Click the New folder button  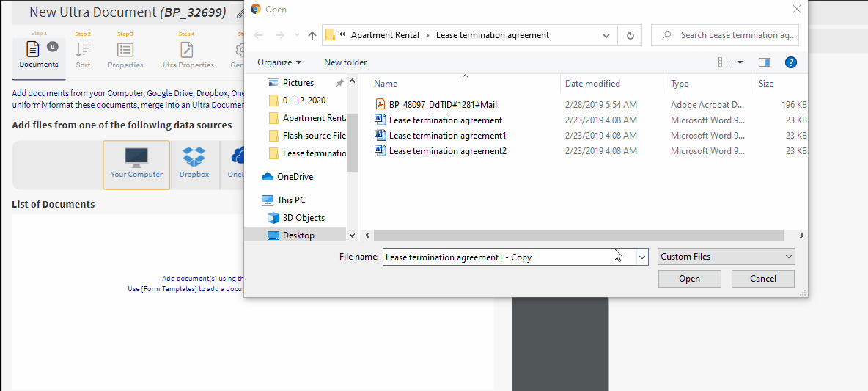[345, 62]
